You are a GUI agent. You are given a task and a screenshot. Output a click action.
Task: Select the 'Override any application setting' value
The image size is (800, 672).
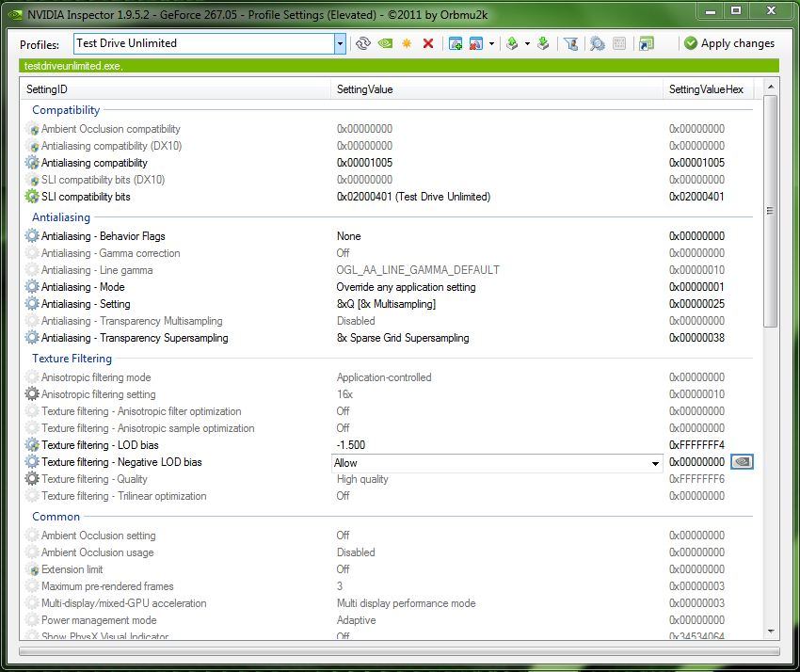(x=406, y=287)
